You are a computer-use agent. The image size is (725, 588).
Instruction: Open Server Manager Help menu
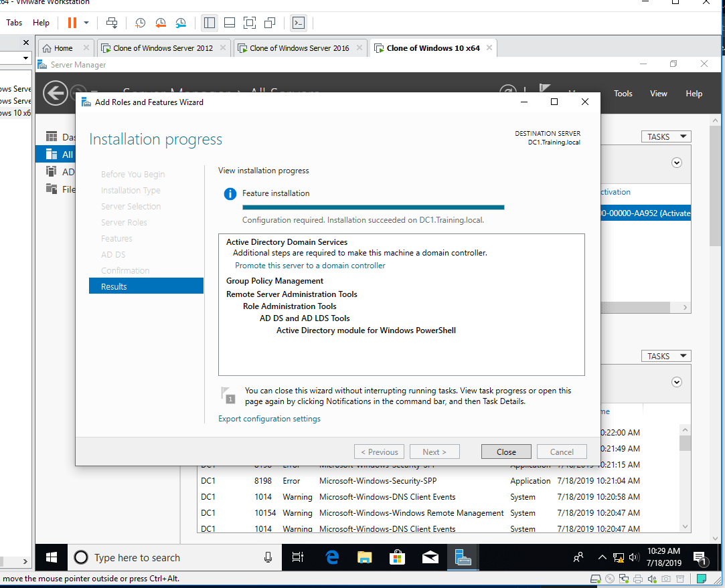tap(694, 94)
